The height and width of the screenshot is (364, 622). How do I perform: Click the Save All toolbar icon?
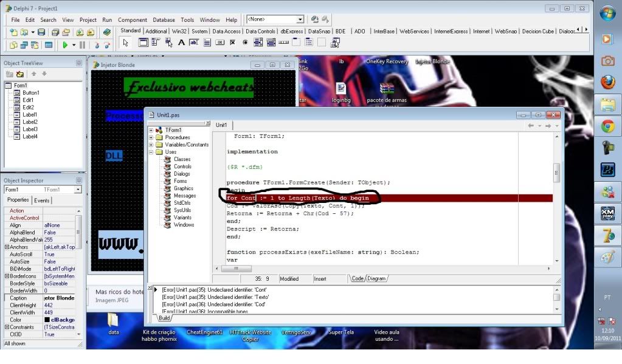(54, 32)
